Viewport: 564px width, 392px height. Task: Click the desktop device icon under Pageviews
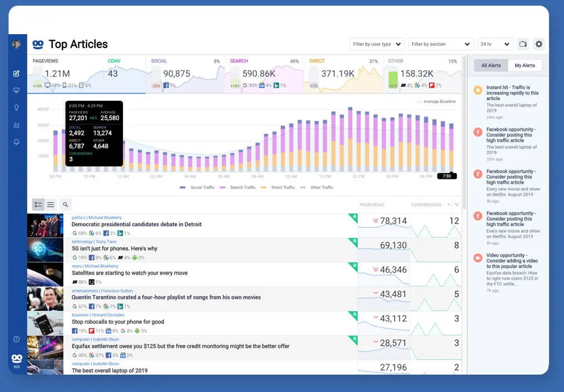(x=48, y=86)
